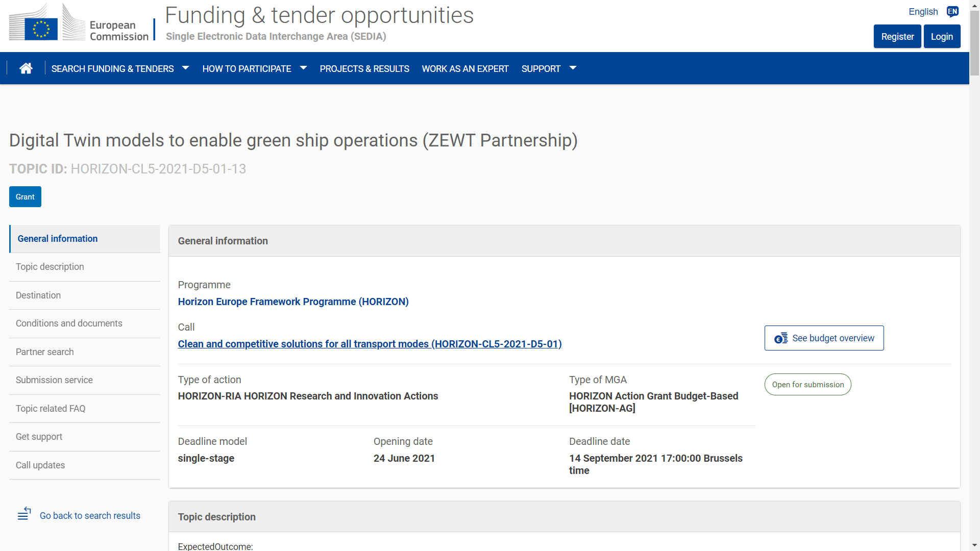Go back to search results
This screenshot has width=980, height=551.
click(90, 516)
